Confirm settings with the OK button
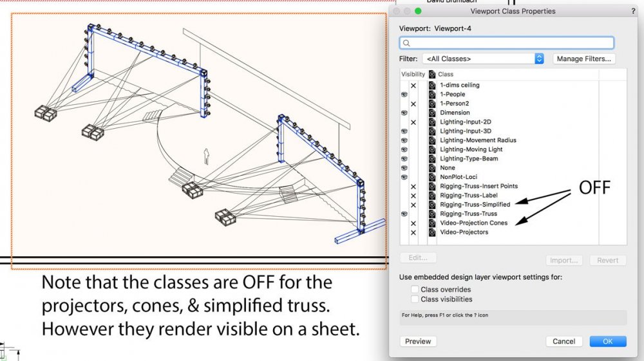 point(607,342)
